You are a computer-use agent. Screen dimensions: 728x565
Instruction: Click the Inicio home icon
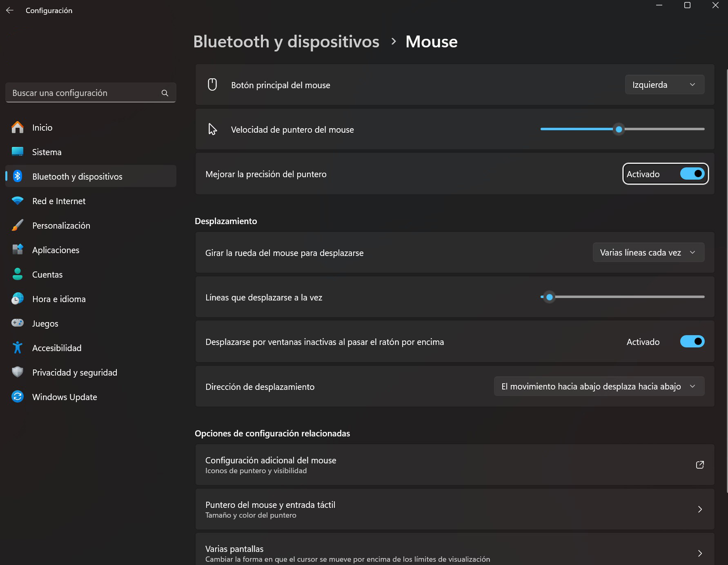pyautogui.click(x=18, y=127)
